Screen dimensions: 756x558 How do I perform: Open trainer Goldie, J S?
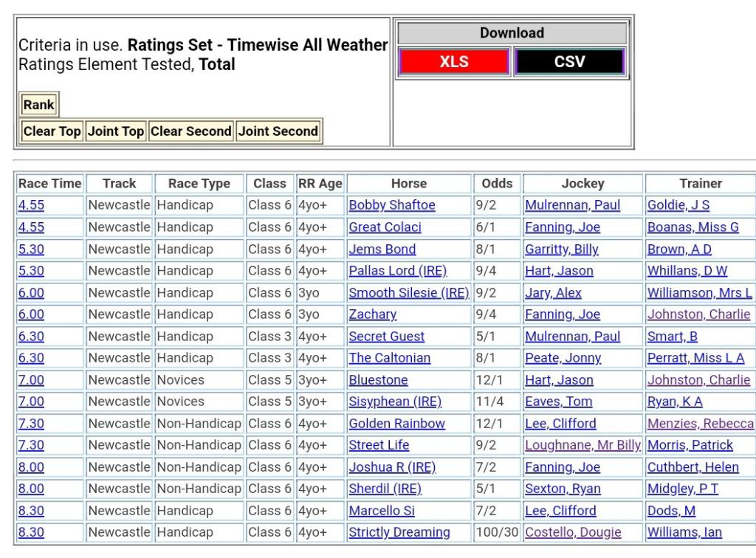pos(678,205)
